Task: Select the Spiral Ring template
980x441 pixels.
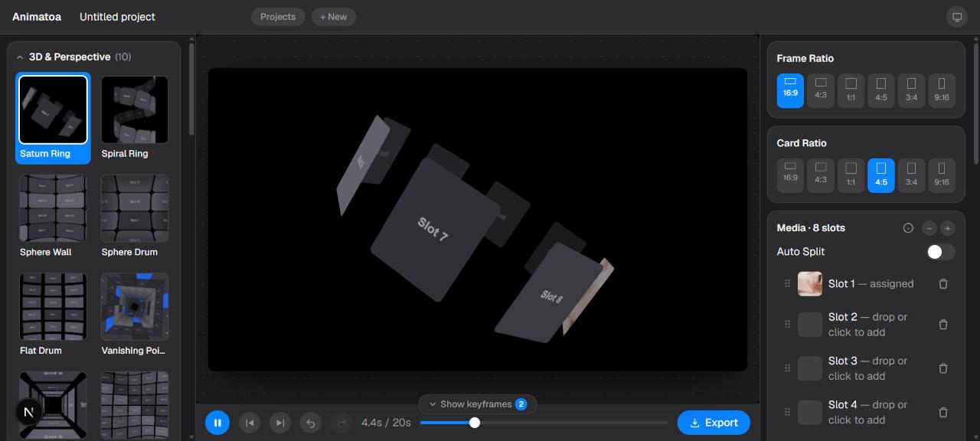Action: (x=135, y=118)
